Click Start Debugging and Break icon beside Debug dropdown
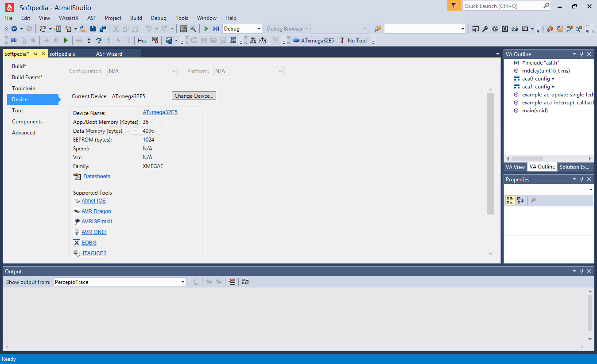 coord(216,29)
